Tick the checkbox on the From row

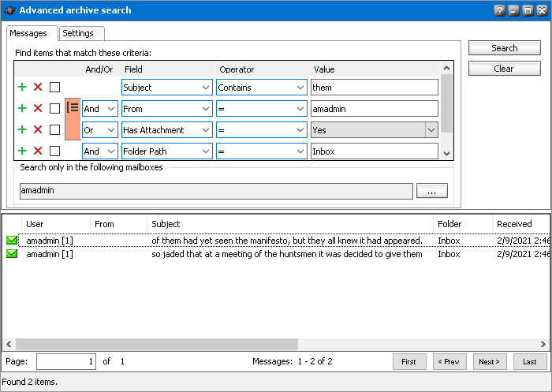[x=54, y=109]
